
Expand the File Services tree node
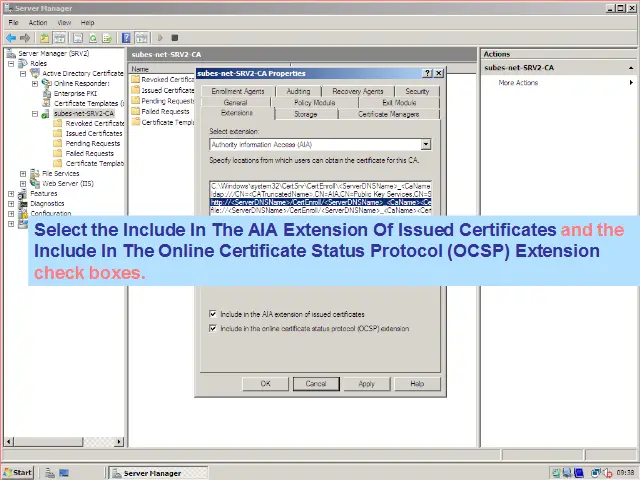point(22,174)
